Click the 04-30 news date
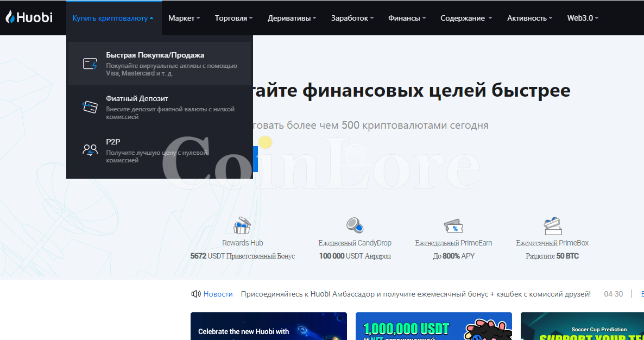The image size is (644, 340). (x=613, y=294)
